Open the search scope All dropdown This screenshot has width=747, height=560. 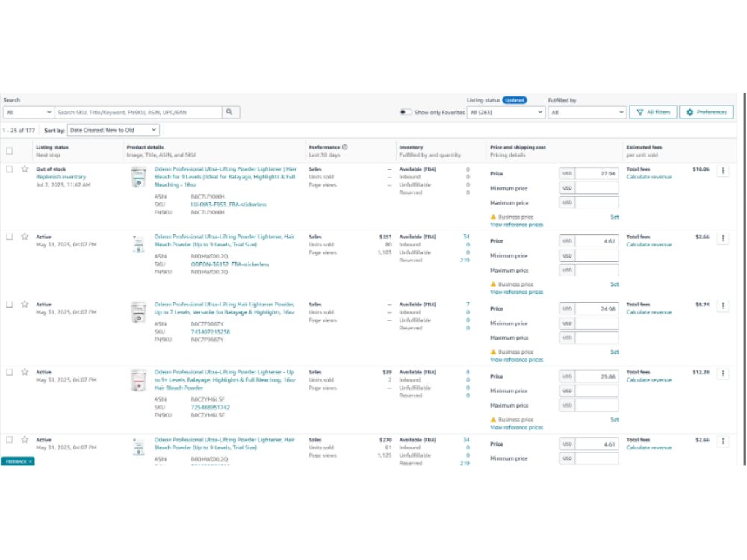point(28,113)
